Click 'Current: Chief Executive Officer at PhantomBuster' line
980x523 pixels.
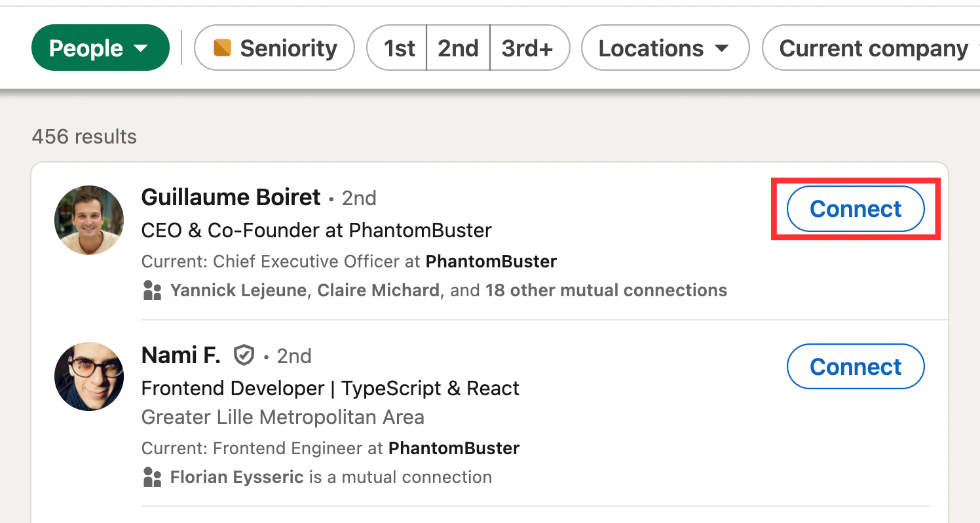click(349, 261)
